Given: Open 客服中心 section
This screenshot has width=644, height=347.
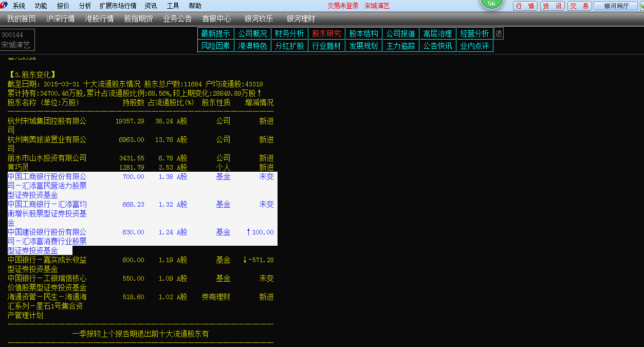Looking at the screenshot, I should click(x=216, y=19).
